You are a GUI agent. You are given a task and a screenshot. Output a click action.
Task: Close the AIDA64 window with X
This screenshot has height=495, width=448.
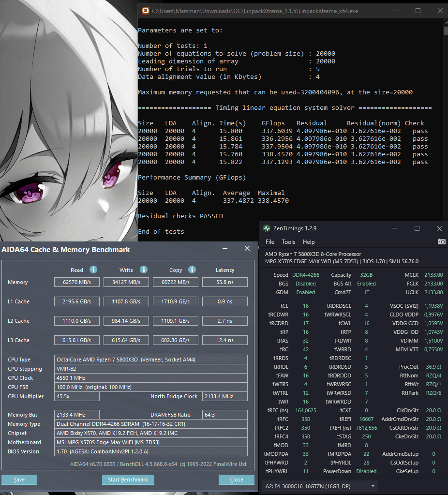[247, 248]
